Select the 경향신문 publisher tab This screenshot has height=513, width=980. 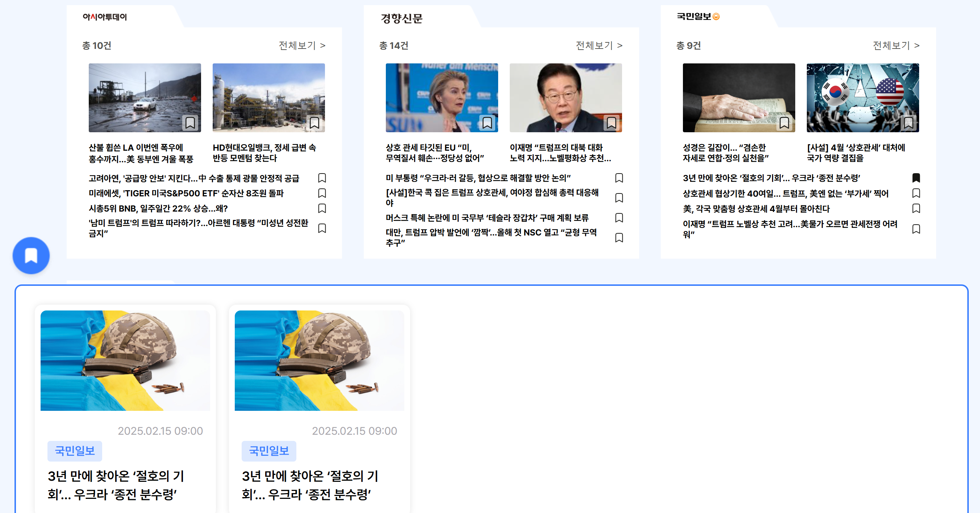401,18
